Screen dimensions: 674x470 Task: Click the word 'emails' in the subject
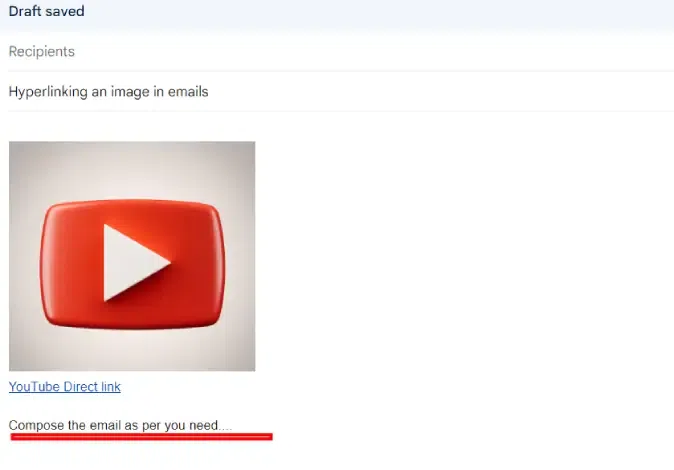[x=188, y=92]
